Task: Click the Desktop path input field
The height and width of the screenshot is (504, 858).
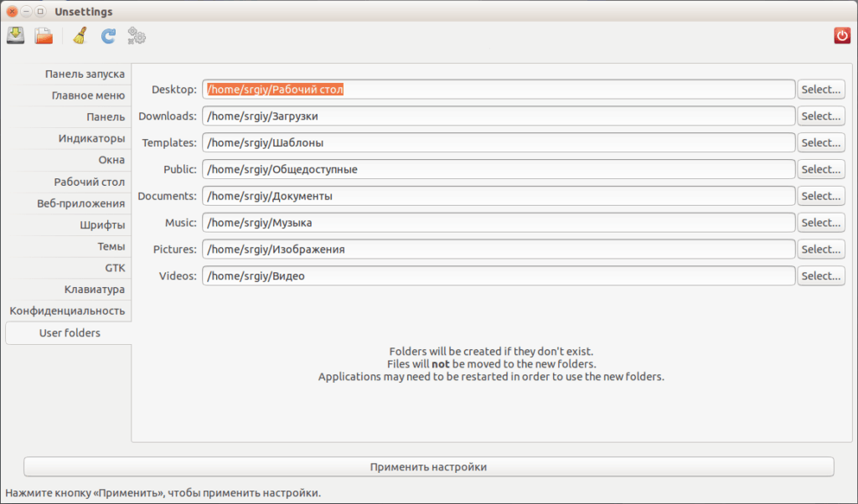Action: (x=499, y=89)
